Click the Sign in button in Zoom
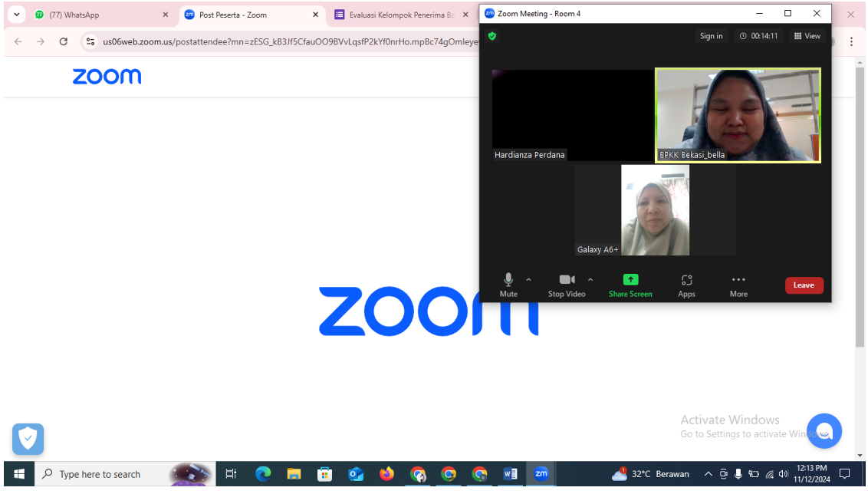 [x=711, y=36]
